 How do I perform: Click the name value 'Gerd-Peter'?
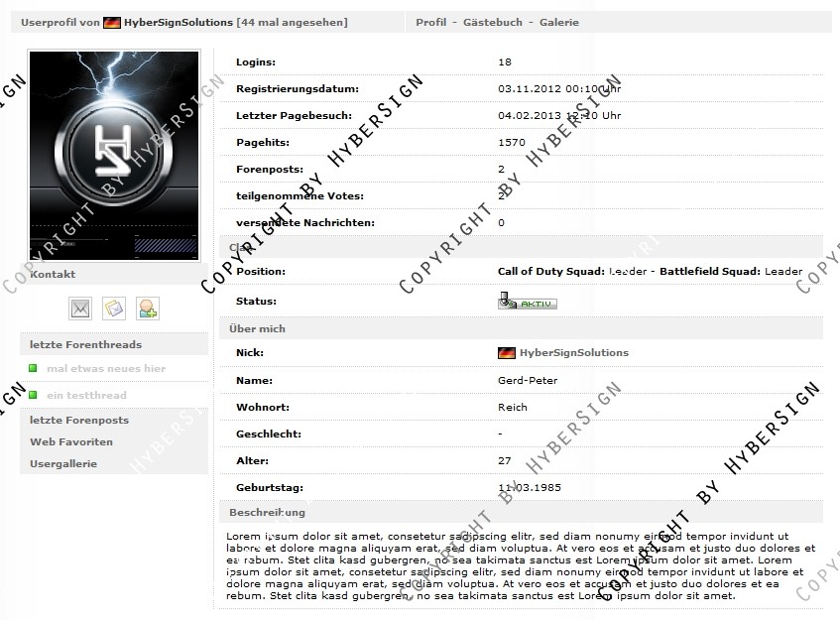tap(528, 381)
